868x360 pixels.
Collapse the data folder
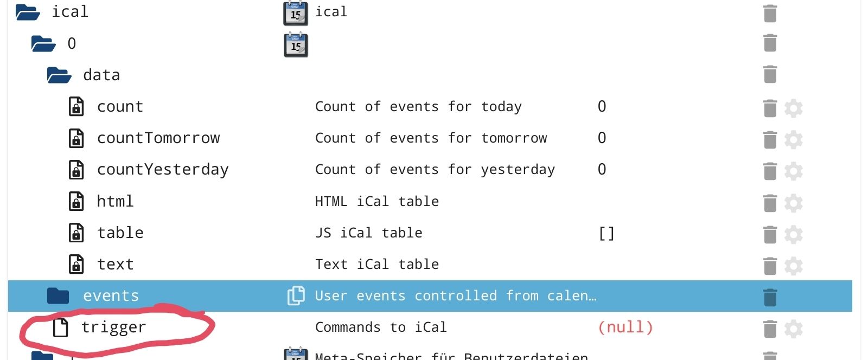coord(59,75)
